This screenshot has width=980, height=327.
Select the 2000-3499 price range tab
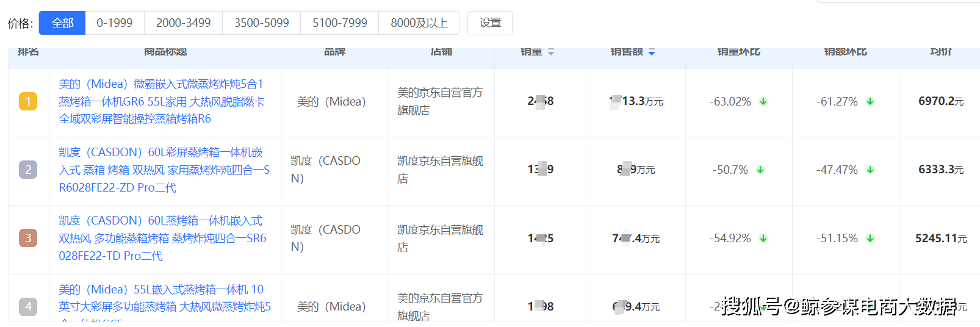tap(183, 23)
